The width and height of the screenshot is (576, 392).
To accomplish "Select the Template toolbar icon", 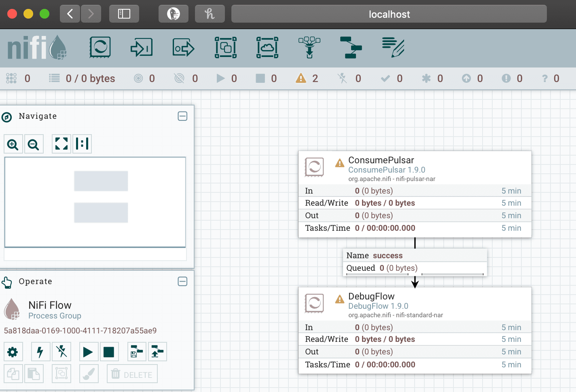I will (351, 47).
